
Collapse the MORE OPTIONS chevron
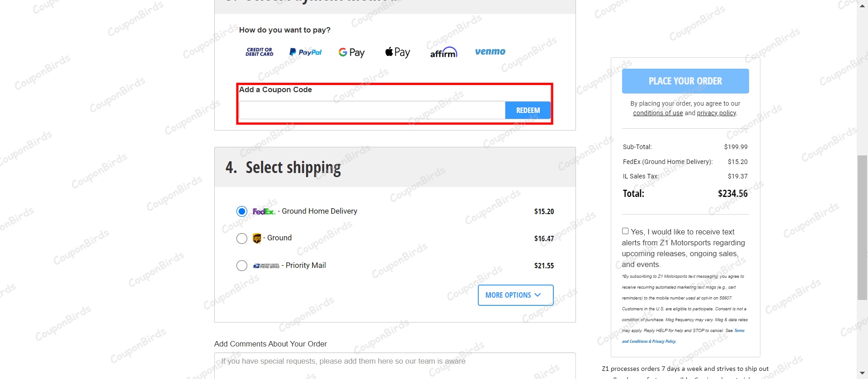(x=538, y=295)
